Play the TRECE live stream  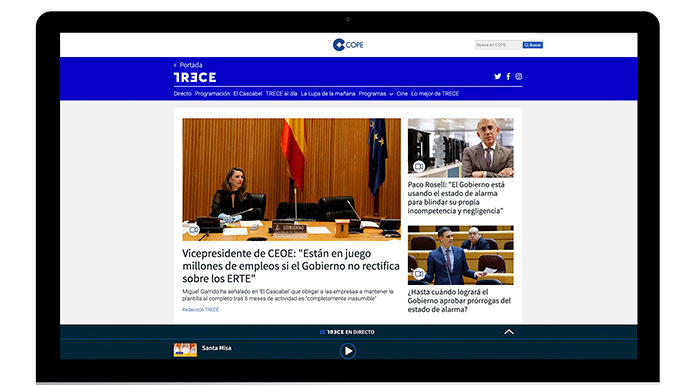point(348,351)
